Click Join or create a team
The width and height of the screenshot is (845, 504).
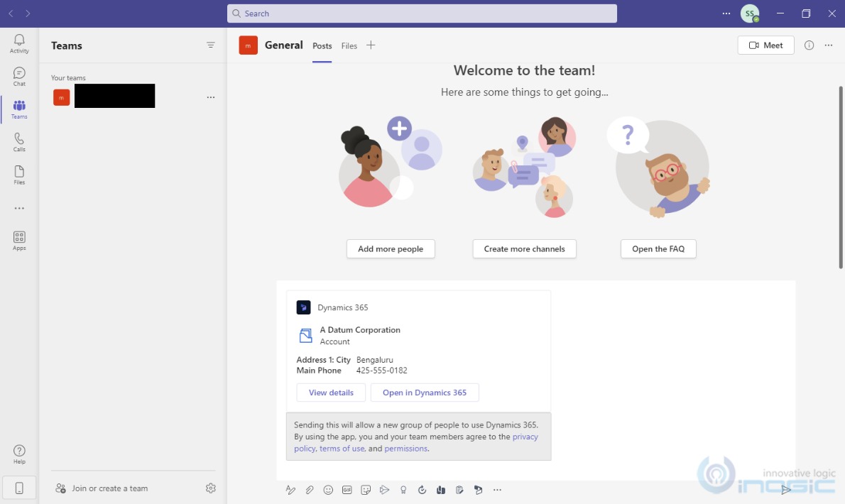coord(102,488)
